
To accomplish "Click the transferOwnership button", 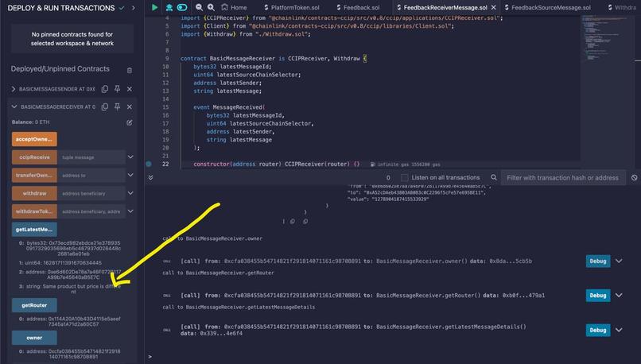I will pos(34,175).
